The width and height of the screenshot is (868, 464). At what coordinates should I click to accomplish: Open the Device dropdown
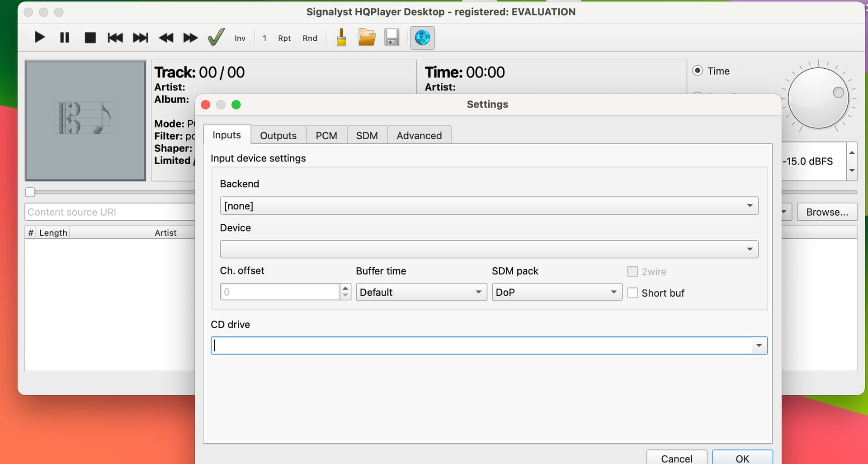pyautogui.click(x=489, y=249)
